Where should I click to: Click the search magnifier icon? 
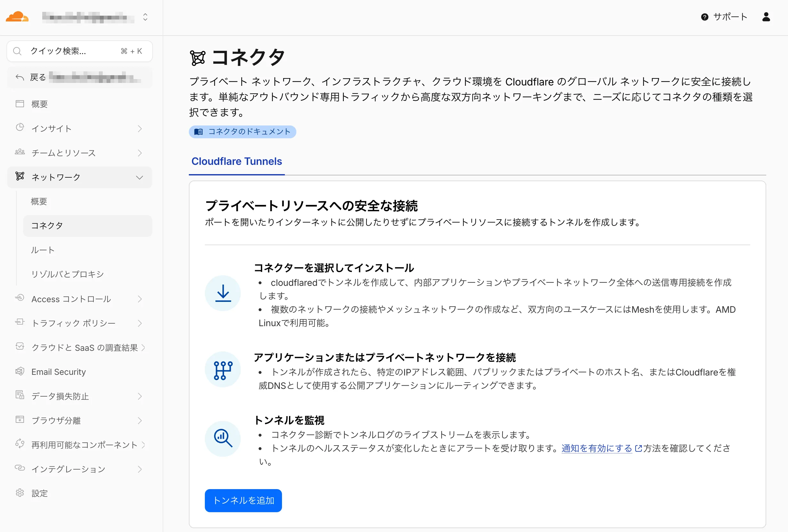17,51
